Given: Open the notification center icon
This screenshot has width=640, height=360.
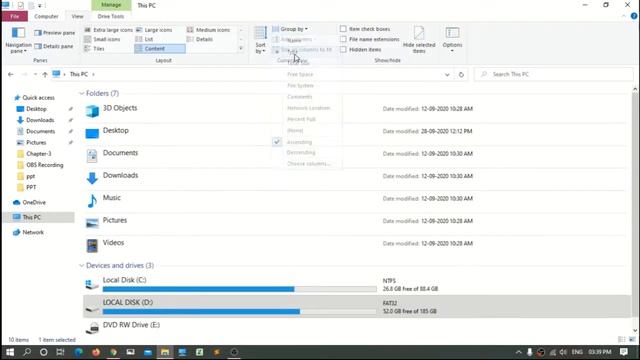Looking at the screenshot, I should (624, 352).
